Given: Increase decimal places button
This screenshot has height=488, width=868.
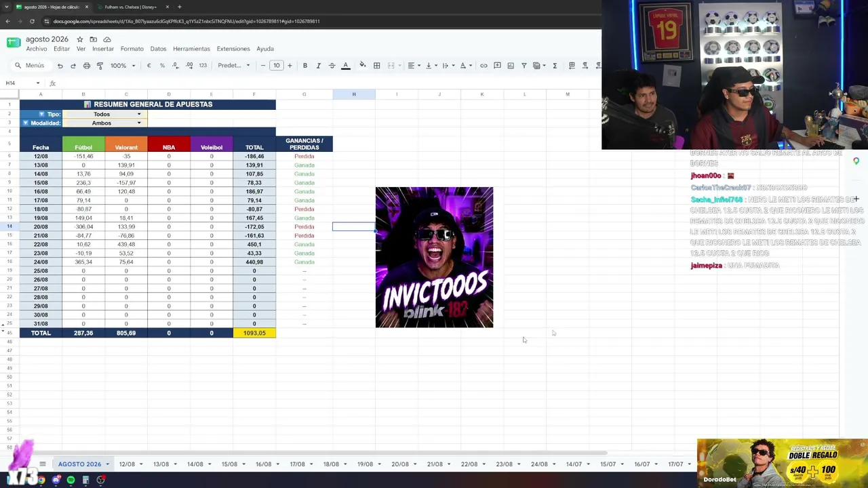Looking at the screenshot, I should point(189,66).
